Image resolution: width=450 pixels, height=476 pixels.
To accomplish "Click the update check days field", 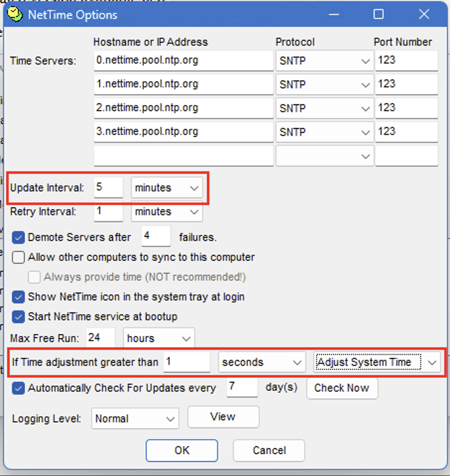I will tap(242, 387).
